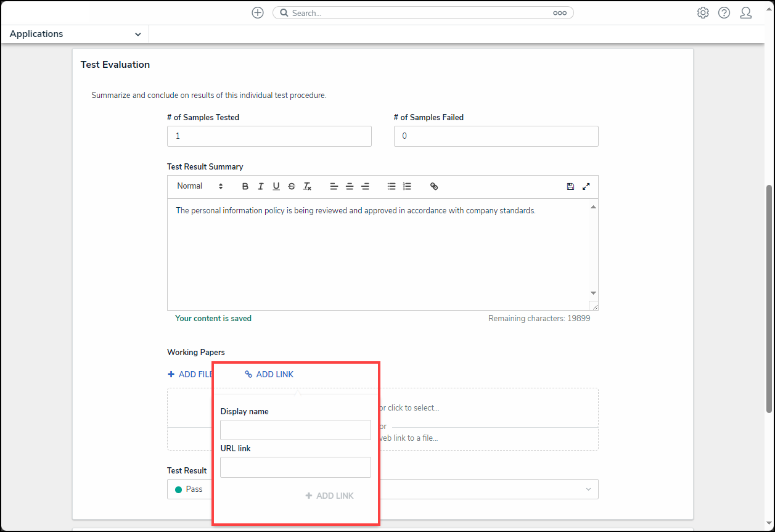Image resolution: width=775 pixels, height=532 pixels.
Task: Toggle bold formatting in the editor
Action: (245, 186)
